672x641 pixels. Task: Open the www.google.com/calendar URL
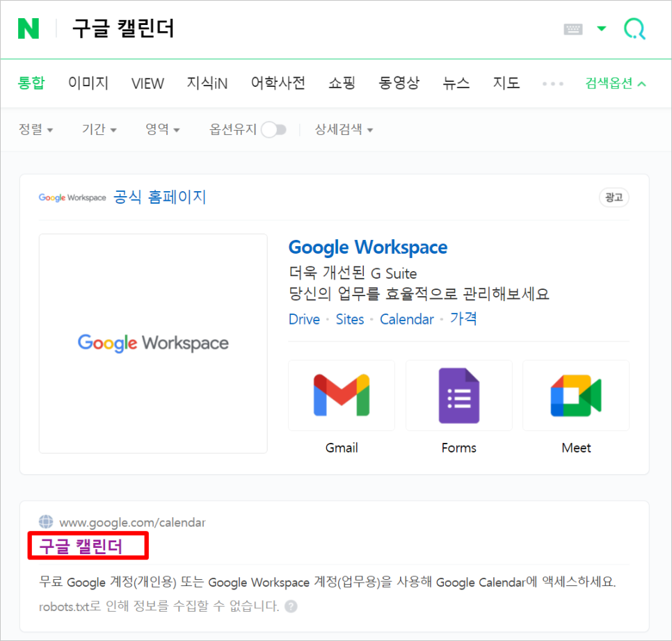[x=132, y=522]
